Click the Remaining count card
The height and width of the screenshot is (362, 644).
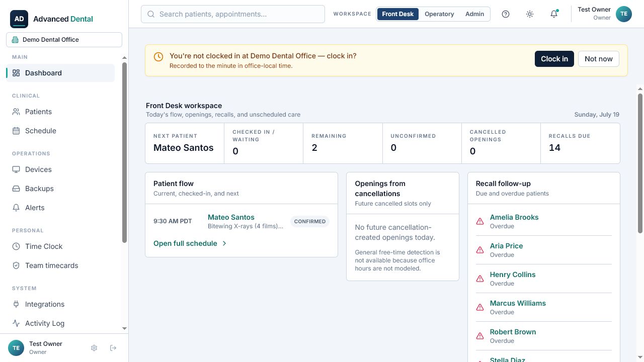coord(343,143)
